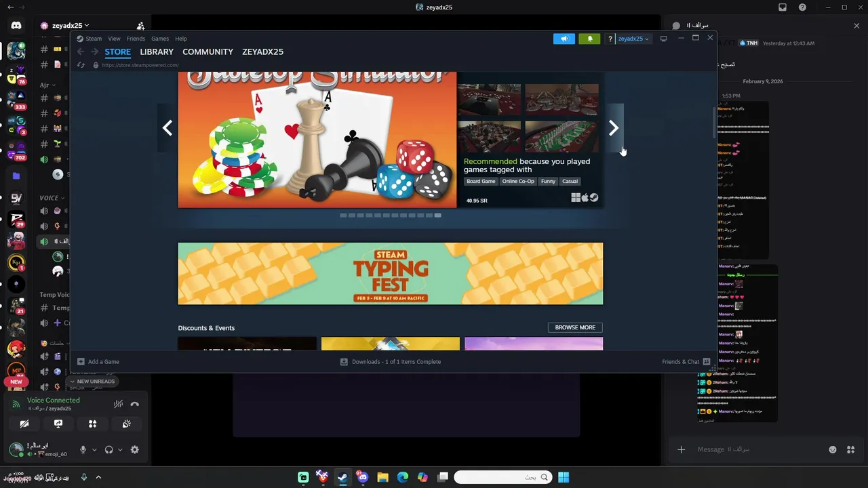Show hidden system tray icons

[x=98, y=477]
